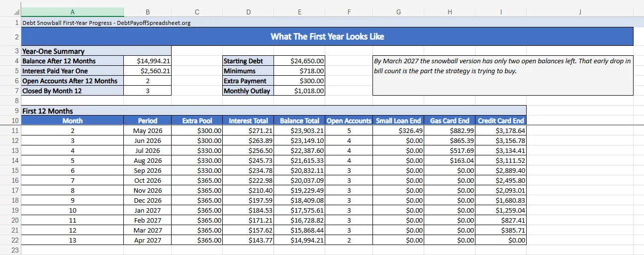Select 'Starting Debt' label cell
The width and height of the screenshot is (644, 255).
[x=248, y=61]
